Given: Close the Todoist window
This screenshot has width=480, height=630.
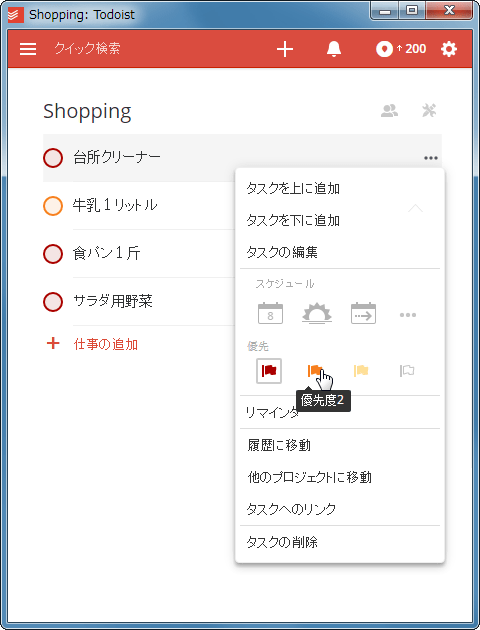Looking at the screenshot, I should pyautogui.click(x=449, y=11).
